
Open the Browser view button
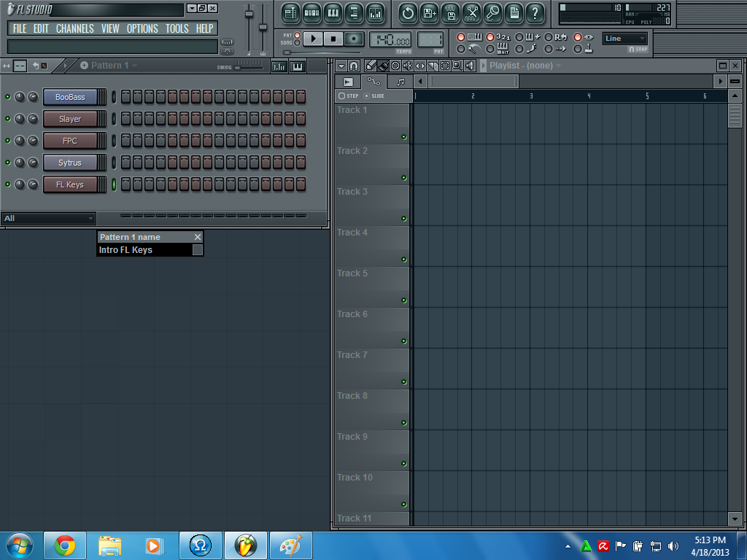coord(354,13)
